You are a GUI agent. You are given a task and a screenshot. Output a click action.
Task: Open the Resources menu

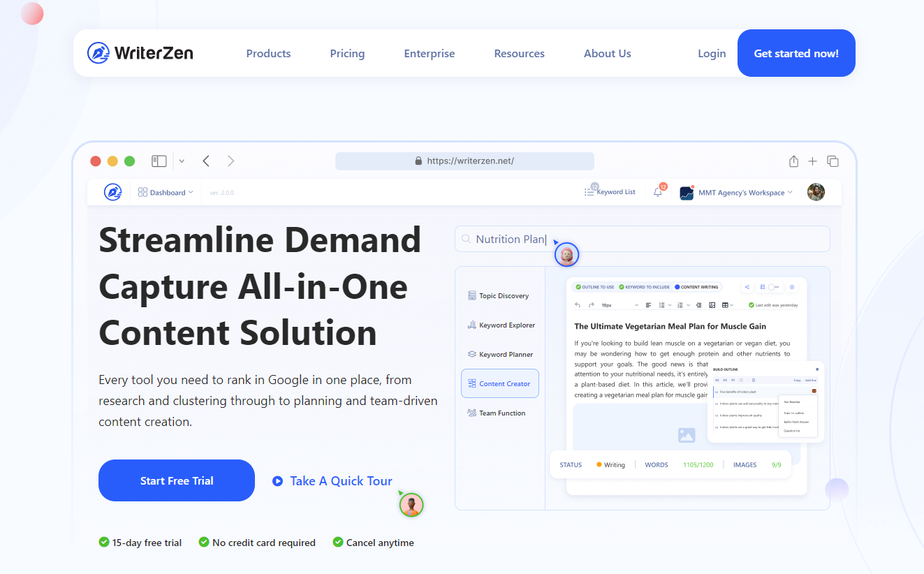point(519,53)
